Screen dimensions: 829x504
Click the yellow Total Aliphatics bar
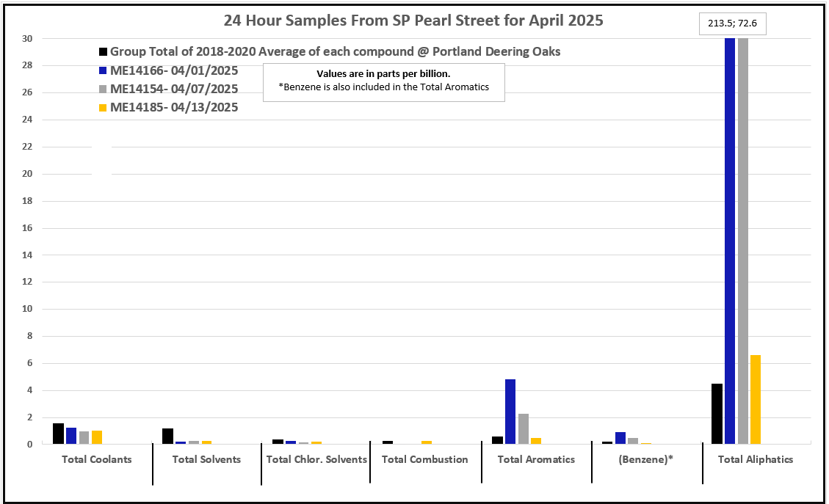point(756,400)
